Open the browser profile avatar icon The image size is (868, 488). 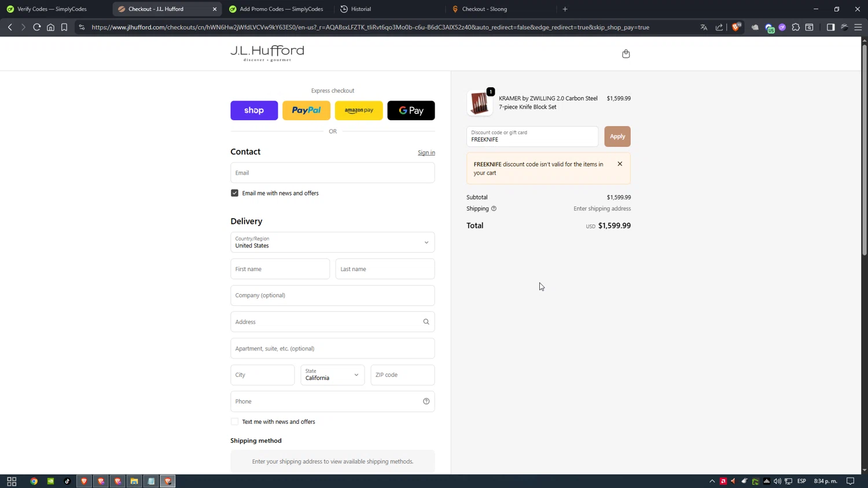(844, 27)
